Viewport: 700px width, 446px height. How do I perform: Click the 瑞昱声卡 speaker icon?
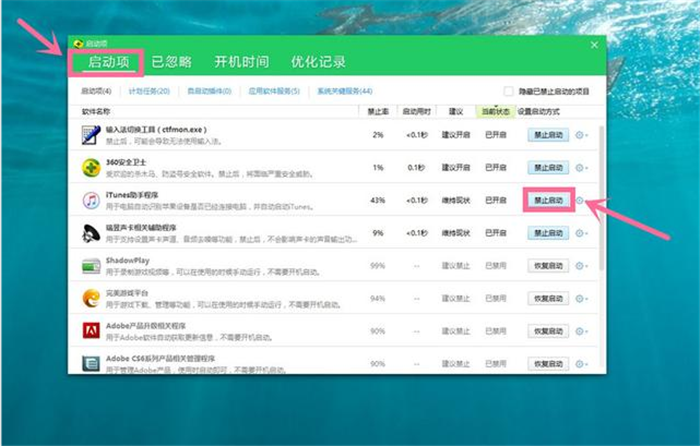click(x=91, y=233)
